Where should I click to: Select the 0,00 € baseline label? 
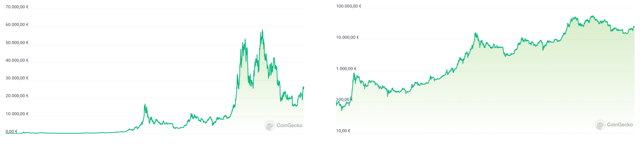tap(11, 132)
